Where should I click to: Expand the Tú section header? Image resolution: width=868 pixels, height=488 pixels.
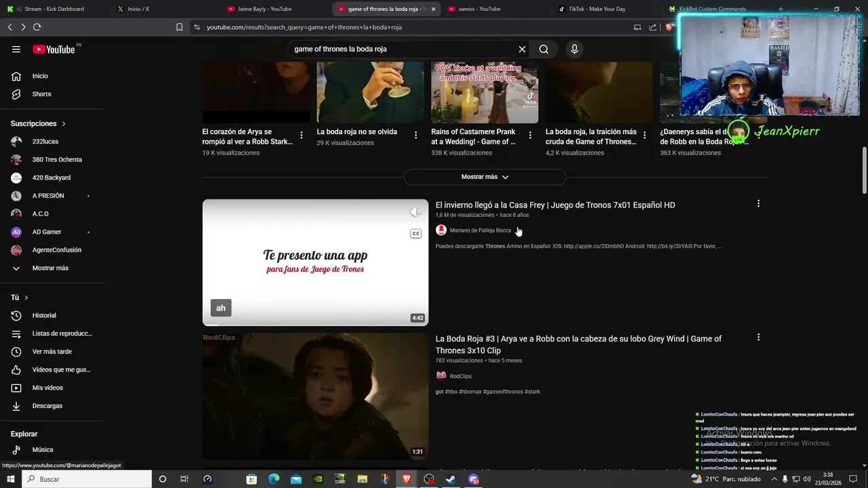click(x=20, y=298)
